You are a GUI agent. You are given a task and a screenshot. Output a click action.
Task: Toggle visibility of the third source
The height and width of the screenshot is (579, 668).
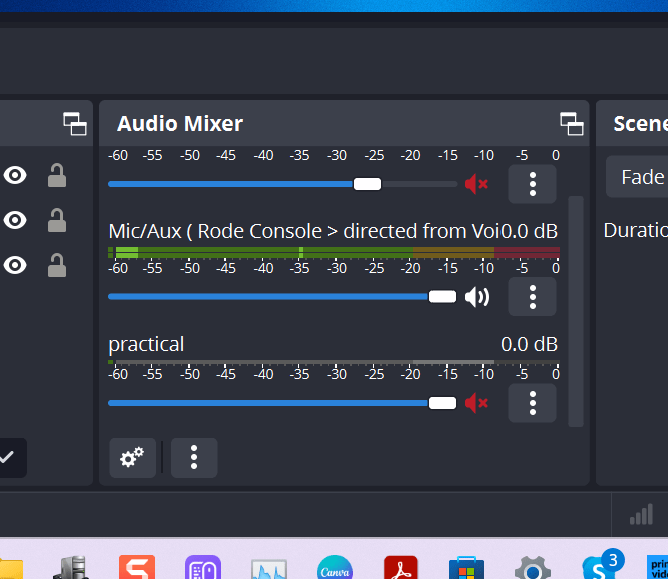(x=15, y=265)
